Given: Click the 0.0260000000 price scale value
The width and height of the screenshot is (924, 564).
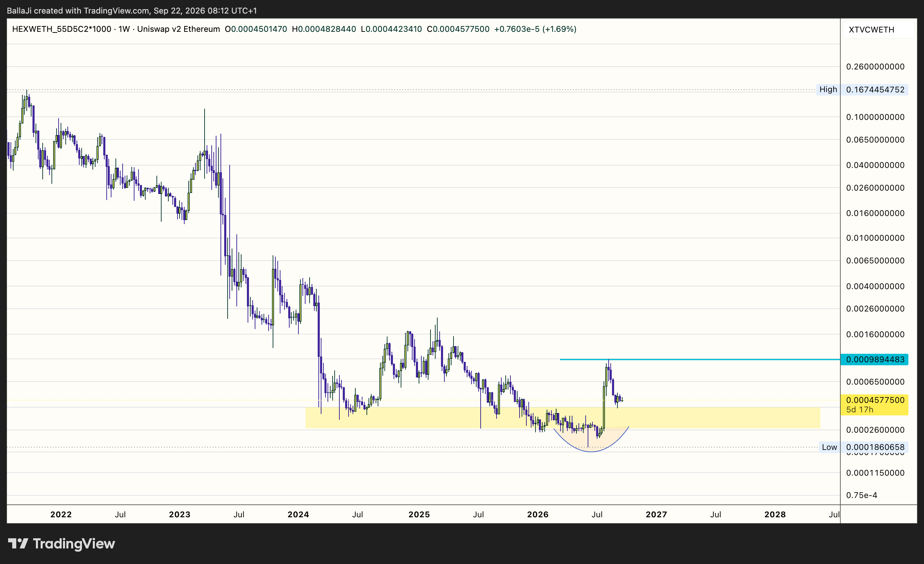Looking at the screenshot, I should pos(875,188).
